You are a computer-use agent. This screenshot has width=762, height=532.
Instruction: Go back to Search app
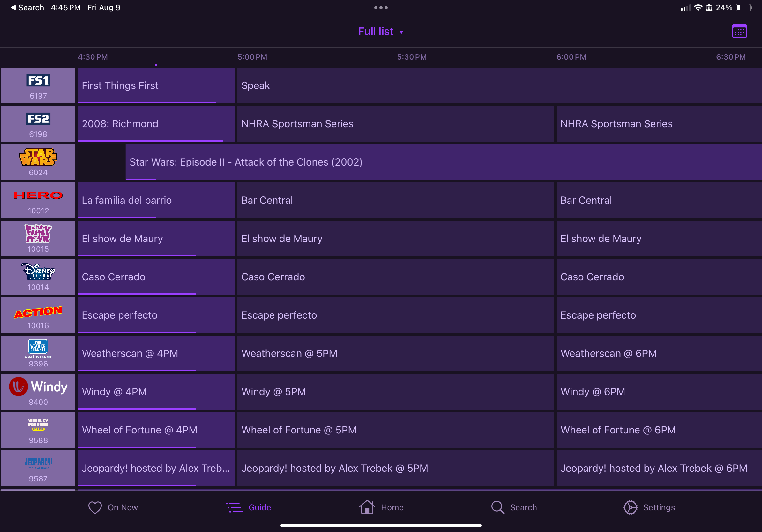point(27,8)
